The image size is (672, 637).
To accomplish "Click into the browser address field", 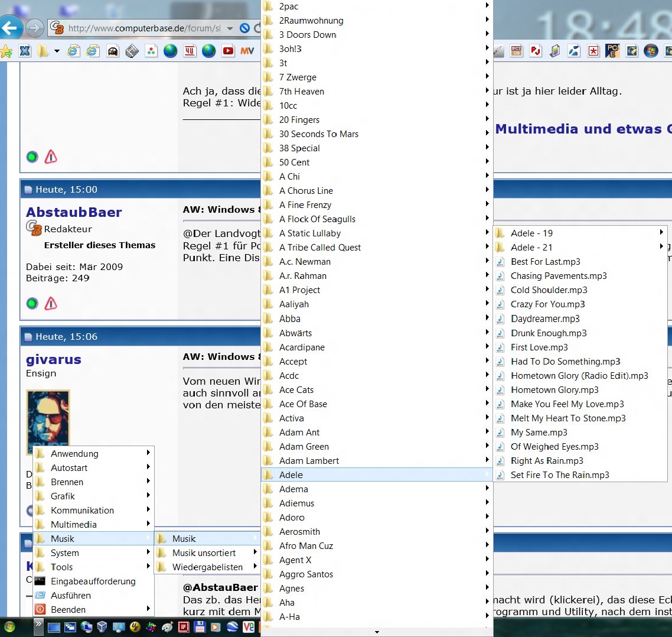I will (x=146, y=28).
